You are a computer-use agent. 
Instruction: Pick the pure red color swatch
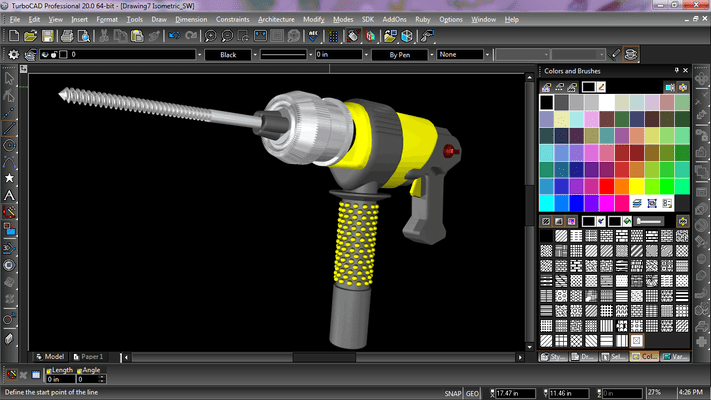click(607, 186)
